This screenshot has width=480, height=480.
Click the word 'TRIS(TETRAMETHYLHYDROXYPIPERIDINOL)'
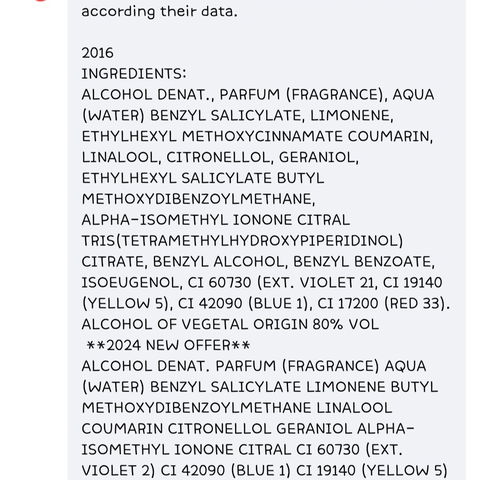point(242,241)
